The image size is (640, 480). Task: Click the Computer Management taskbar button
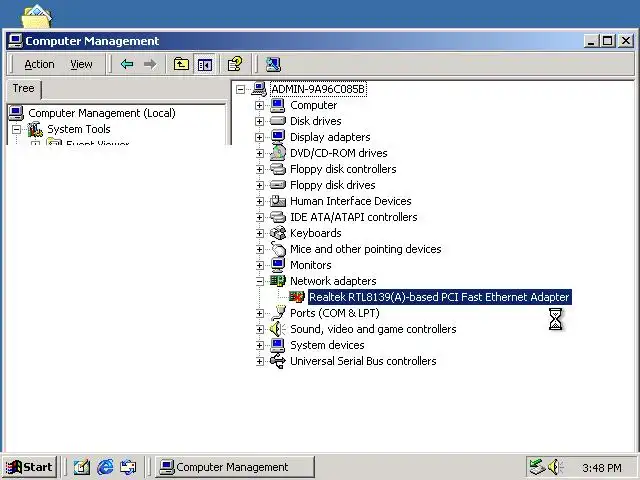[235, 467]
